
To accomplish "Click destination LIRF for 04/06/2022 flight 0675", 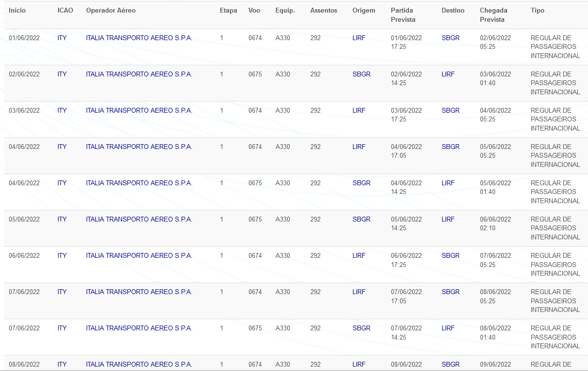I will [448, 183].
